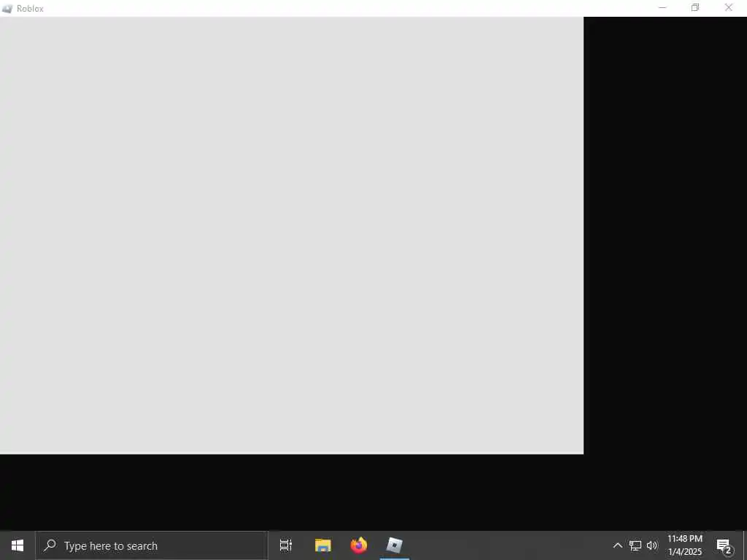Click the Show desktop strip at taskbar end
The image size is (747, 560).
click(745, 545)
